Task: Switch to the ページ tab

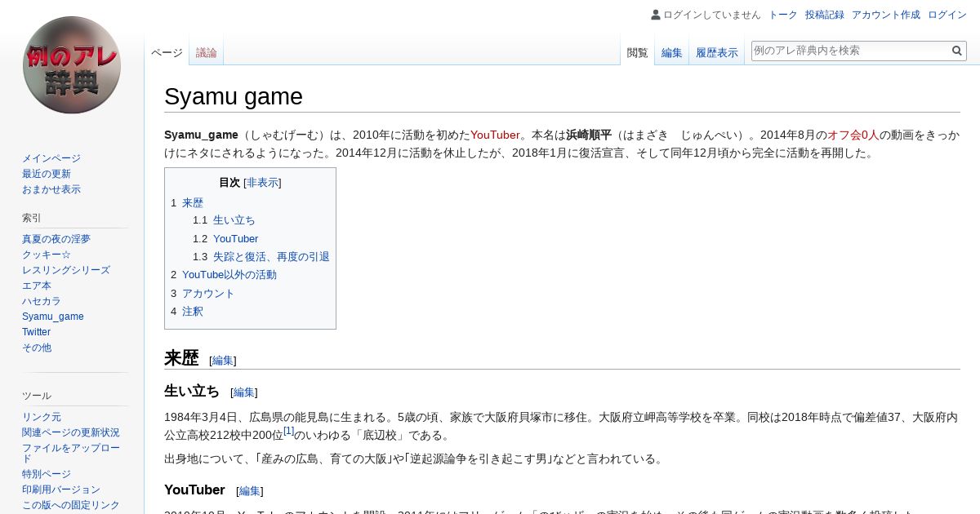Action: 167,52
